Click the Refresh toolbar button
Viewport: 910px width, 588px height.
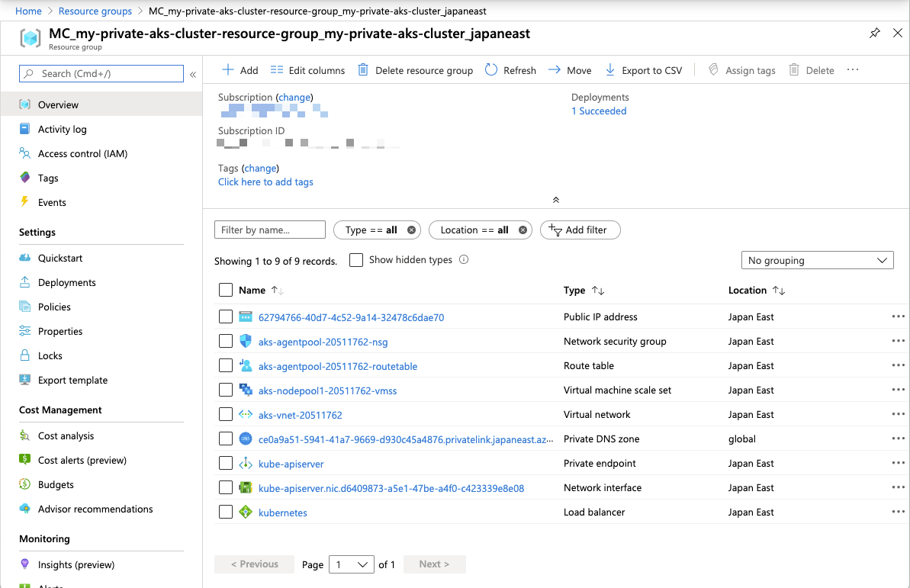(510, 70)
